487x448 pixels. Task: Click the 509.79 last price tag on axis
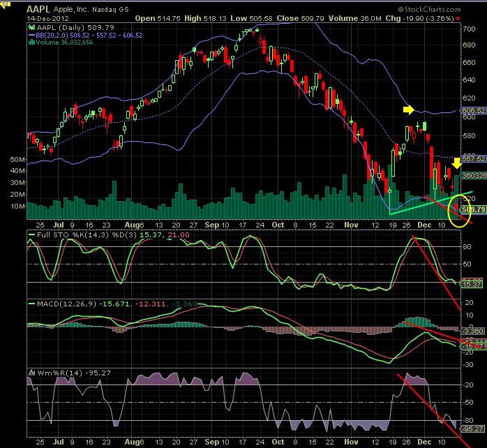[x=473, y=209]
